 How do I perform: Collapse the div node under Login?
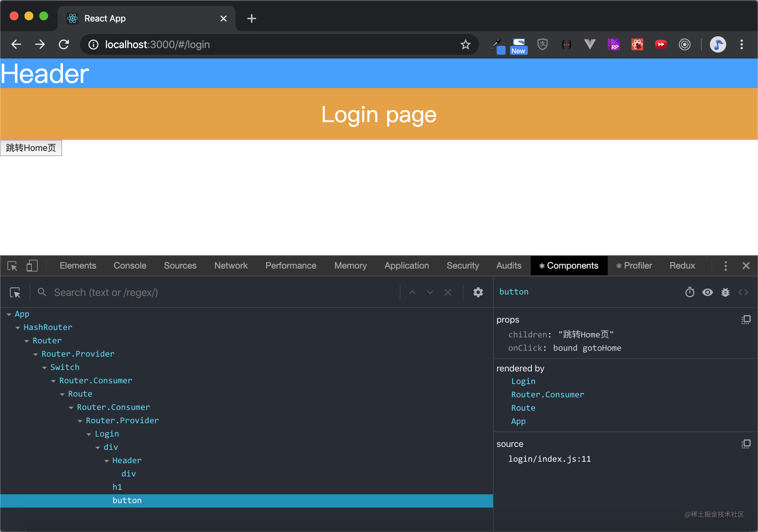click(98, 448)
